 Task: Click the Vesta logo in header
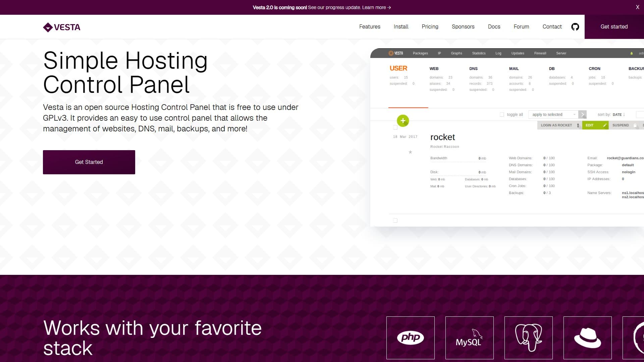pyautogui.click(x=62, y=27)
